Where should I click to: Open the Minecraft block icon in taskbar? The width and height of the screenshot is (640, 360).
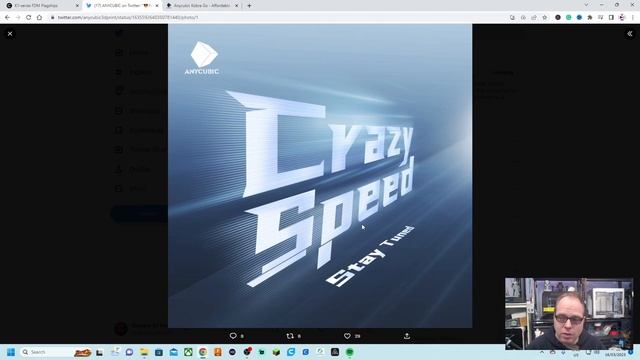coord(276,352)
